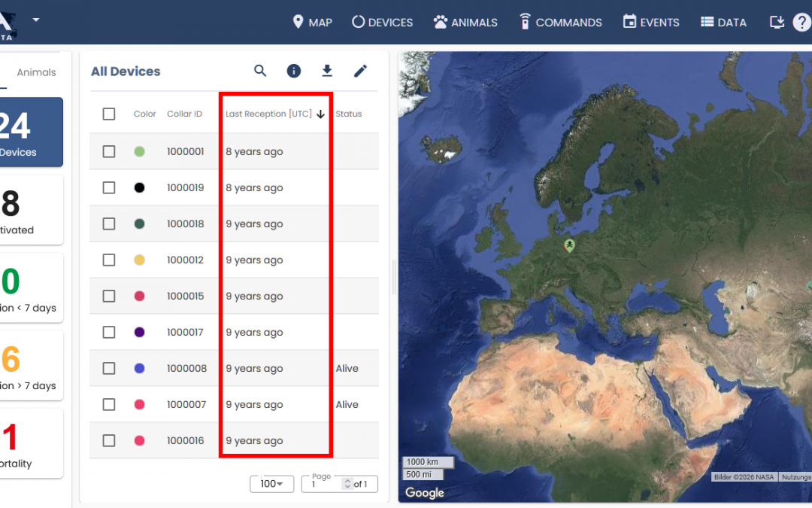This screenshot has height=508, width=812.
Task: Click the sort arrow beside Last Reception
Action: coord(320,114)
